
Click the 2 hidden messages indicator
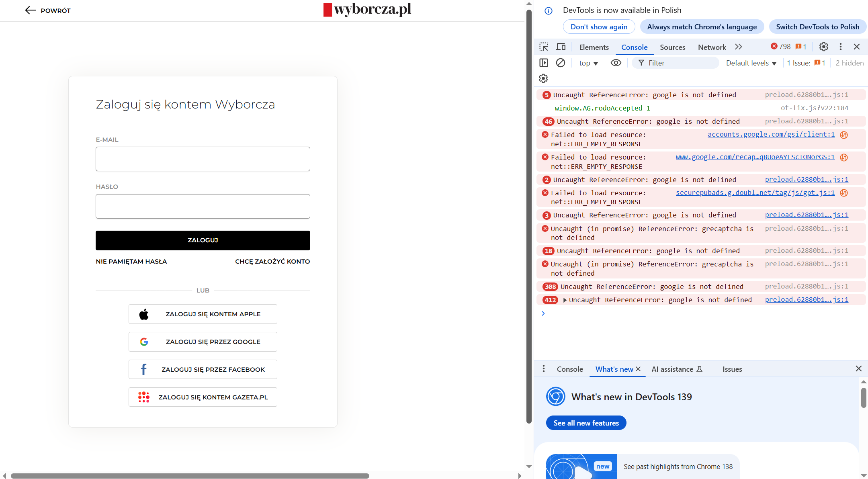(x=850, y=63)
